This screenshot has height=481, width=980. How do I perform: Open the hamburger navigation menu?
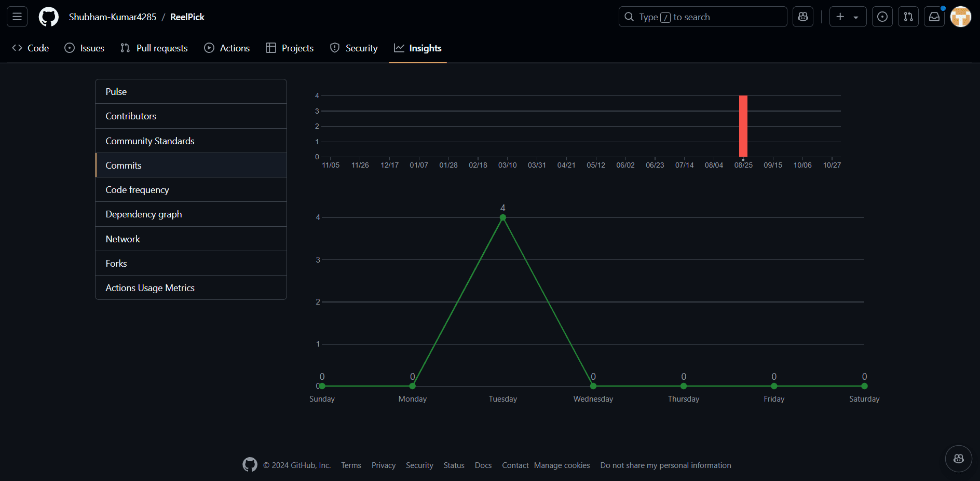coord(17,17)
